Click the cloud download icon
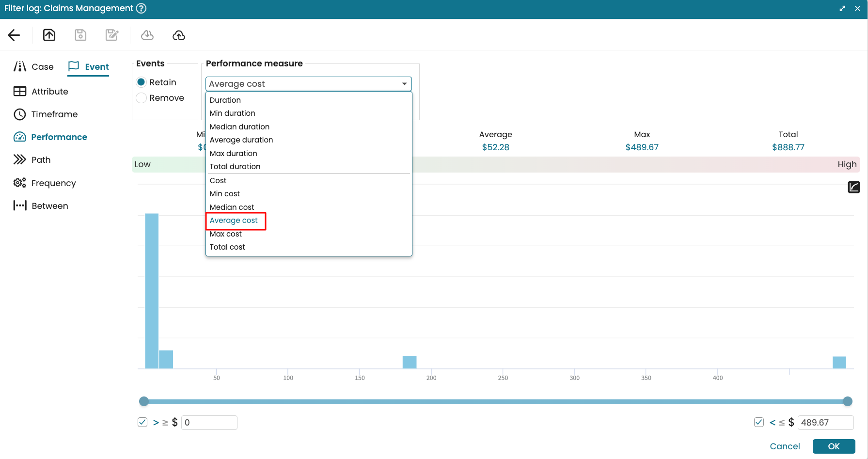Image resolution: width=868 pixels, height=459 pixels. coord(147,35)
